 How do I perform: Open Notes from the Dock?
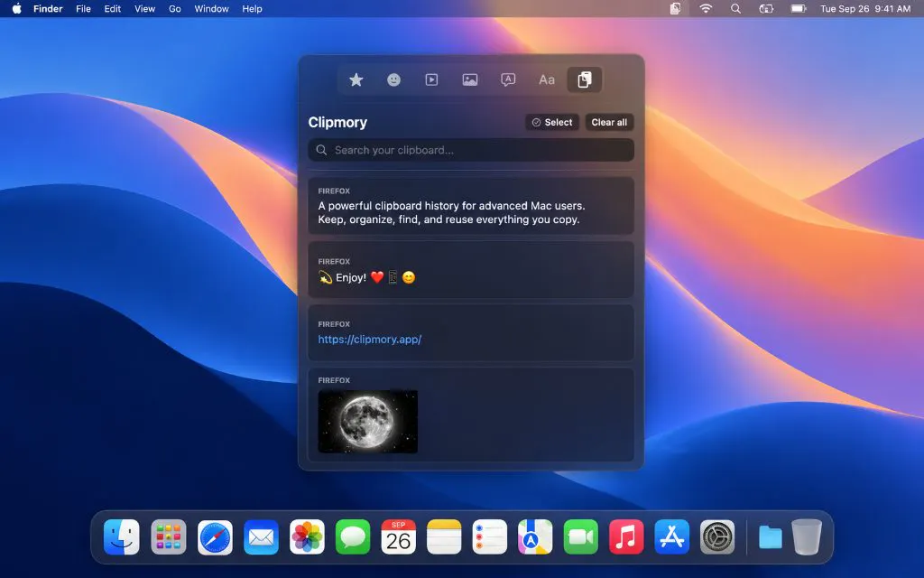444,537
